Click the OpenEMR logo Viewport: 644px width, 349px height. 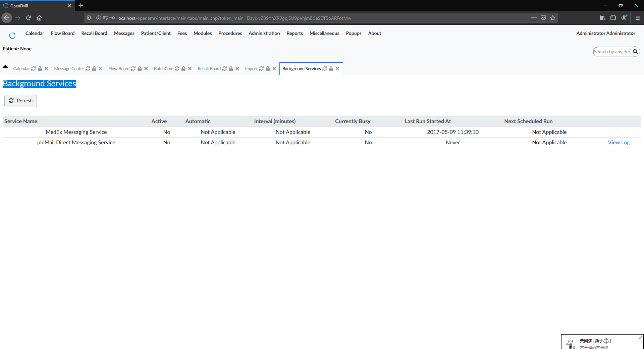(12, 35)
